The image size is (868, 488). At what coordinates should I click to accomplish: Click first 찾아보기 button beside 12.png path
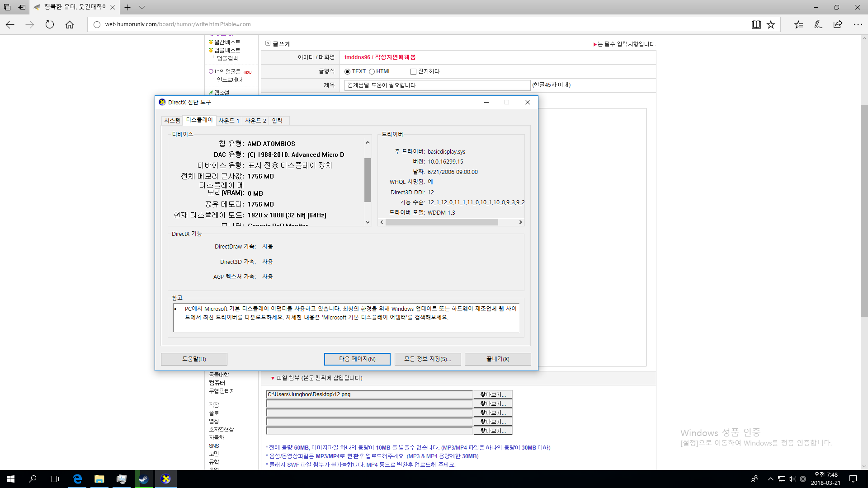tap(493, 394)
